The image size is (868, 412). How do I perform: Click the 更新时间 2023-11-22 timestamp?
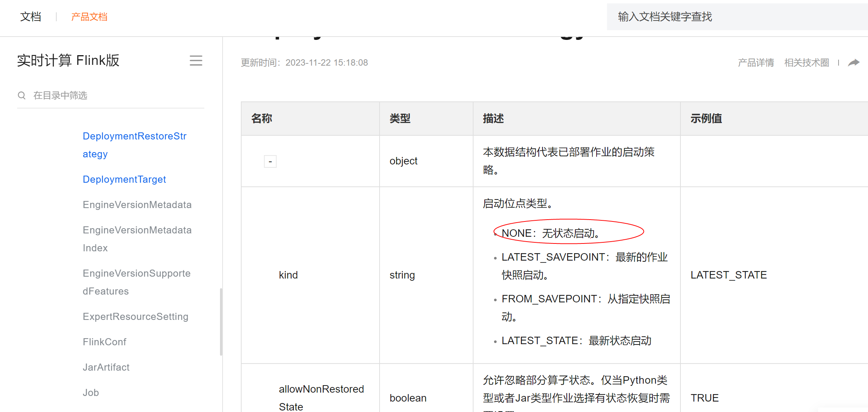click(x=304, y=63)
